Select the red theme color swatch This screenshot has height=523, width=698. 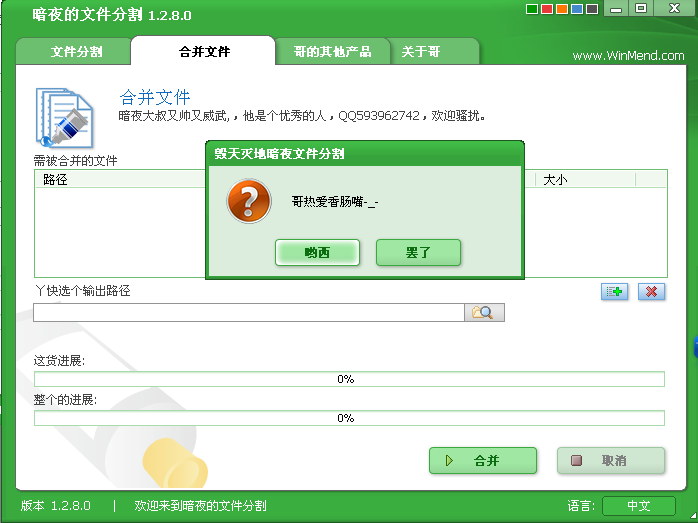(x=547, y=9)
